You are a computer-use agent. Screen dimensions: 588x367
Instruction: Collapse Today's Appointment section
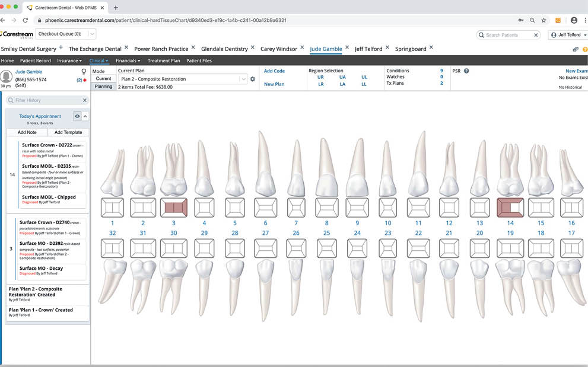[85, 116]
